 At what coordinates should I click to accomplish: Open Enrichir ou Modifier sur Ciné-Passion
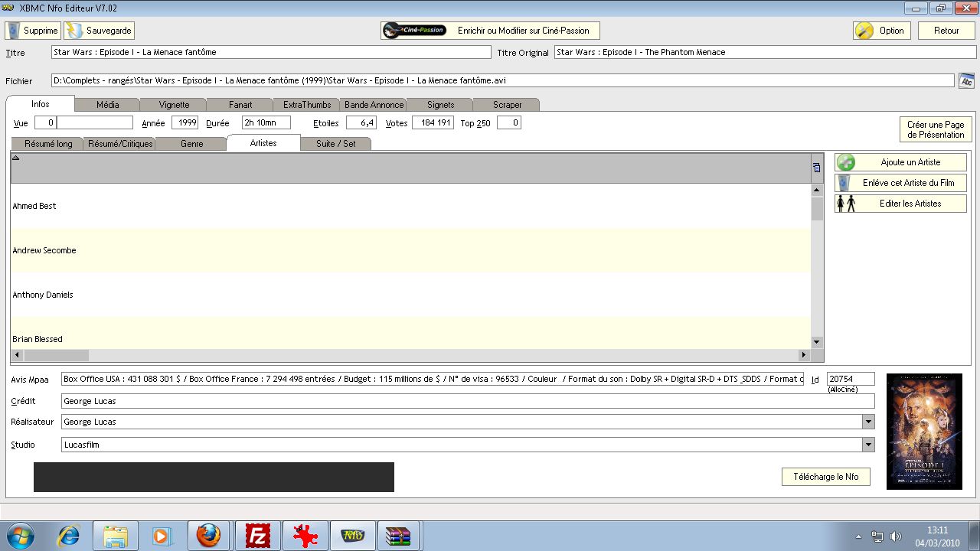click(490, 31)
